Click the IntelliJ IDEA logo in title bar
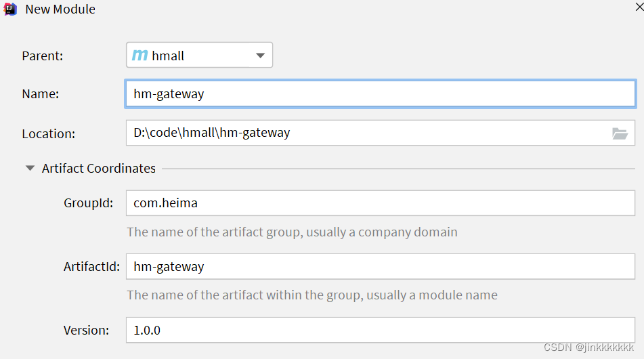Image resolution: width=644 pixels, height=359 pixels. pos(10,9)
